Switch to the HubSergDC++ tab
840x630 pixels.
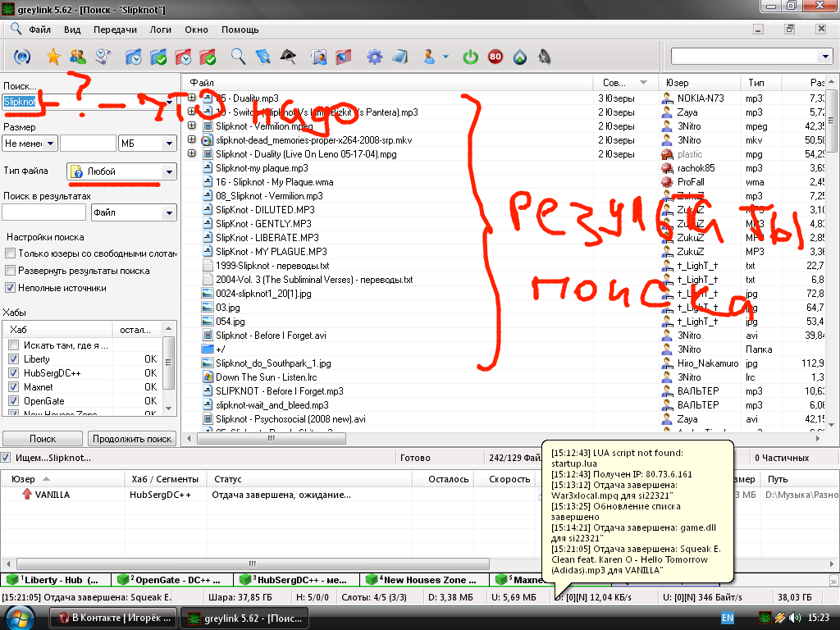point(296,580)
